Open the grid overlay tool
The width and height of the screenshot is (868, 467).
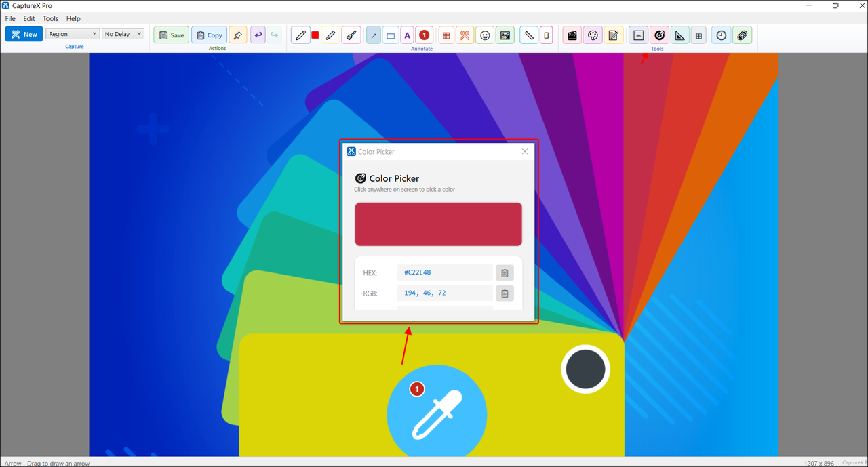click(699, 35)
